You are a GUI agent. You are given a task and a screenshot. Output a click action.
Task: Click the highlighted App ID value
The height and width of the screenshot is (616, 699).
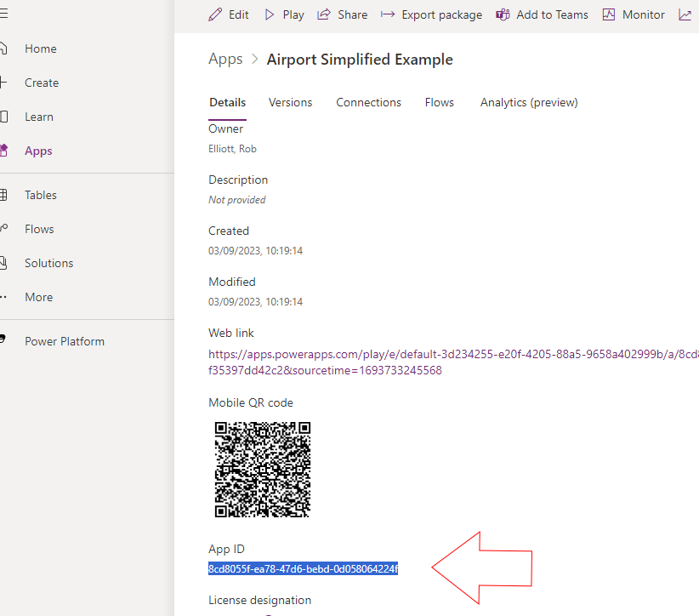[303, 569]
